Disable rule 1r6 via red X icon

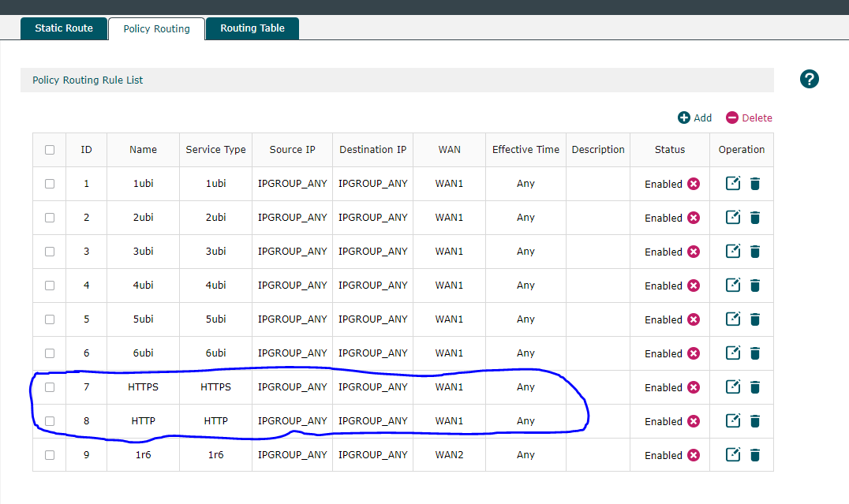pos(693,455)
